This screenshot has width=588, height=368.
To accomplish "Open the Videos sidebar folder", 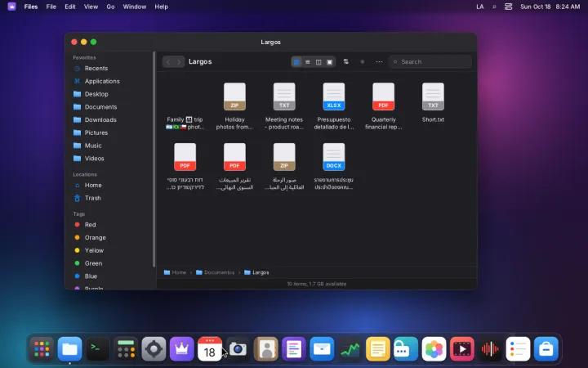I will click(109, 159).
